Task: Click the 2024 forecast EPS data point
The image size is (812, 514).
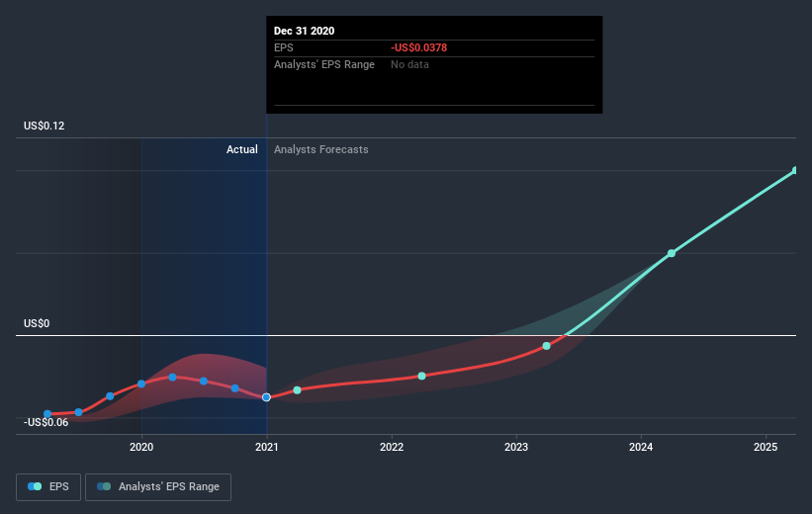Action: [x=672, y=253]
